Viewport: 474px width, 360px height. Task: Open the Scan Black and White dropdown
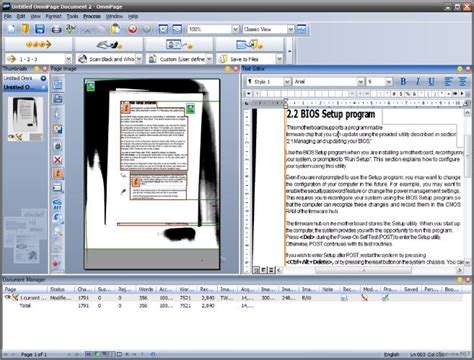pos(139,59)
